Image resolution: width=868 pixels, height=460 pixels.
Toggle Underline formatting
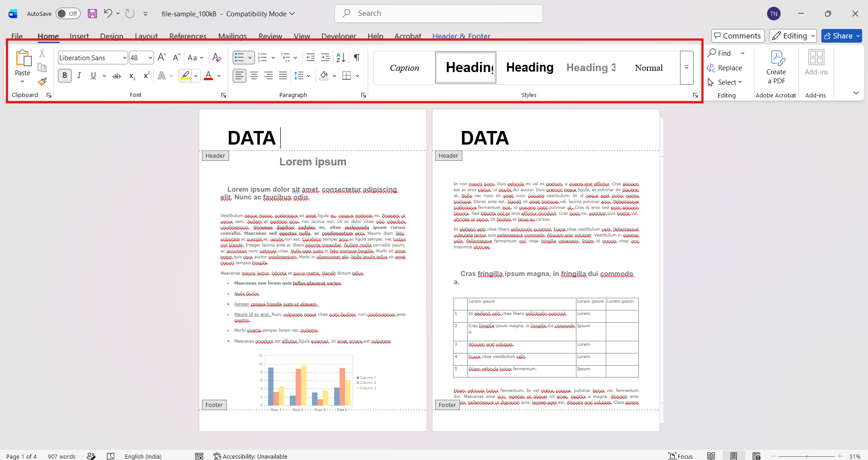click(93, 76)
